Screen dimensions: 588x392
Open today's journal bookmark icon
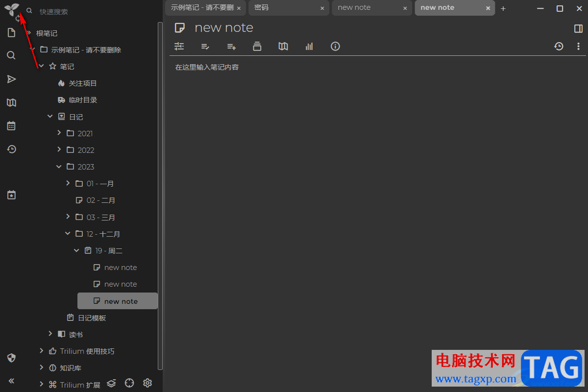pos(11,195)
